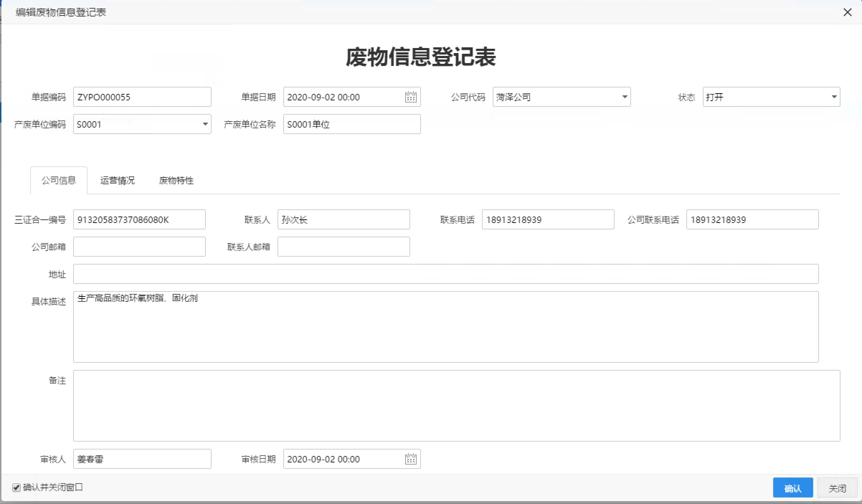
Task: Switch to the 公司信息 tab
Action: point(59,180)
